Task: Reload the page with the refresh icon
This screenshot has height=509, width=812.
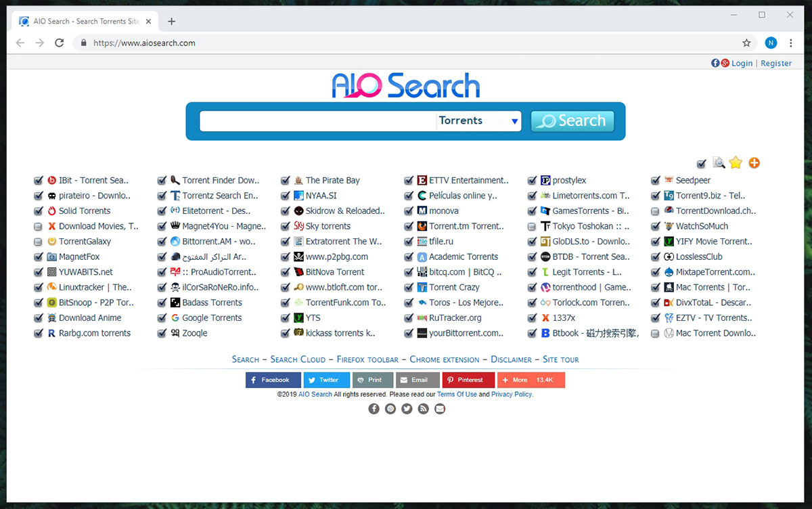Action: click(x=60, y=43)
